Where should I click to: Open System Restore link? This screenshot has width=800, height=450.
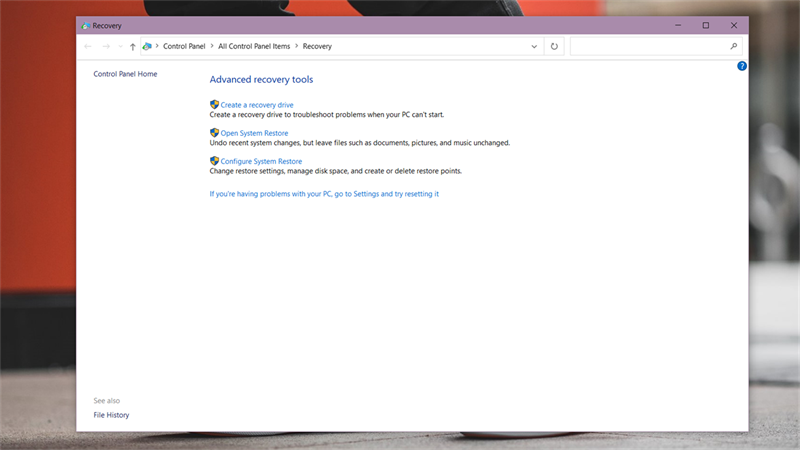254,133
